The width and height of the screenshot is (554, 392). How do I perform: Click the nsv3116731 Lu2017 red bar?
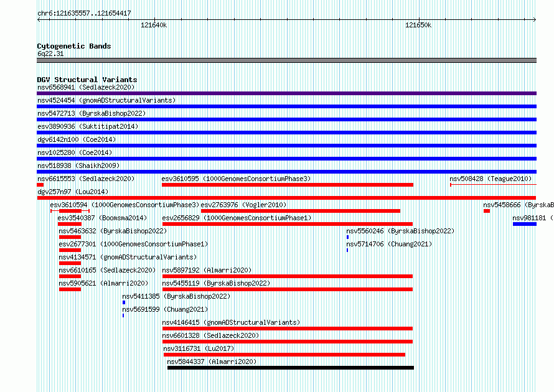click(x=284, y=355)
